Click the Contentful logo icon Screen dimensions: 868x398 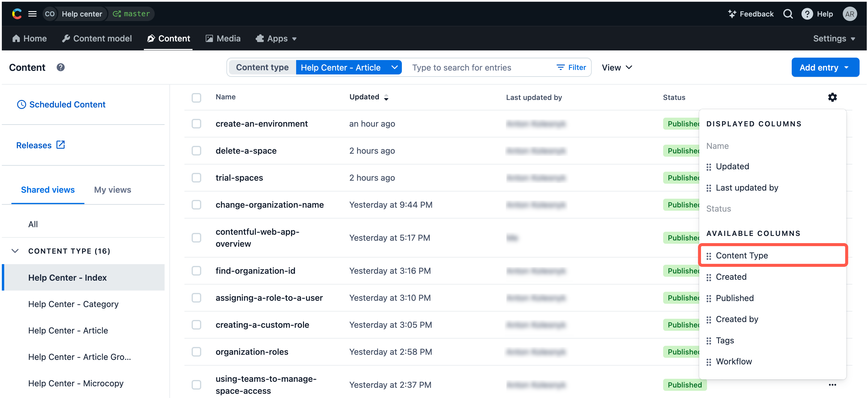click(17, 14)
